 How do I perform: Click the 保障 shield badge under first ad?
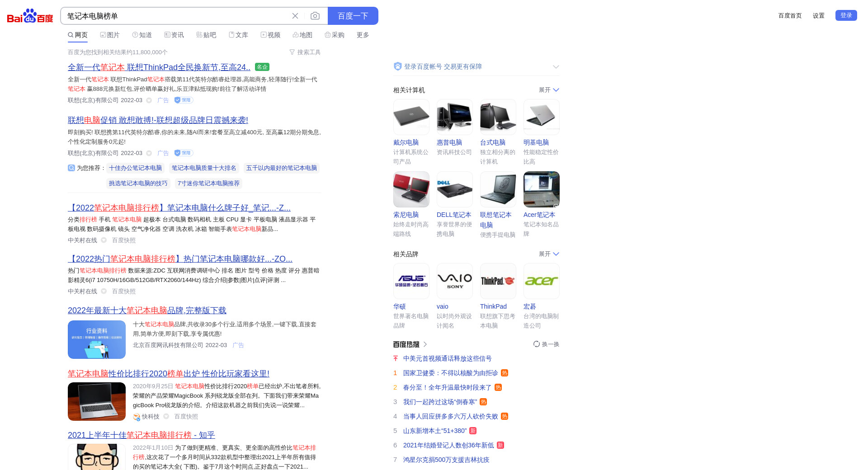(184, 100)
